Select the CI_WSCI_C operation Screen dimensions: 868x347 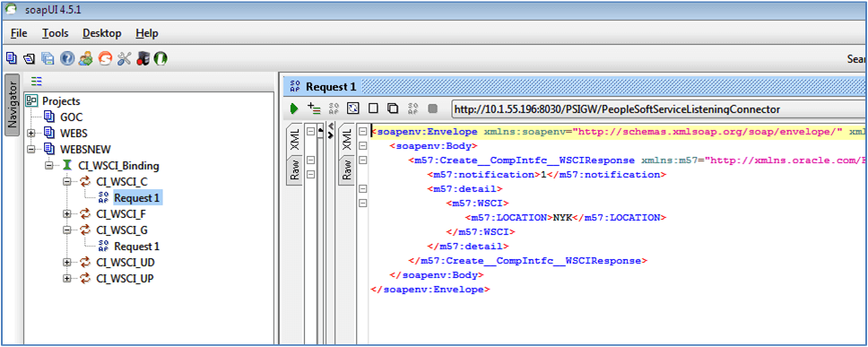coord(122,181)
